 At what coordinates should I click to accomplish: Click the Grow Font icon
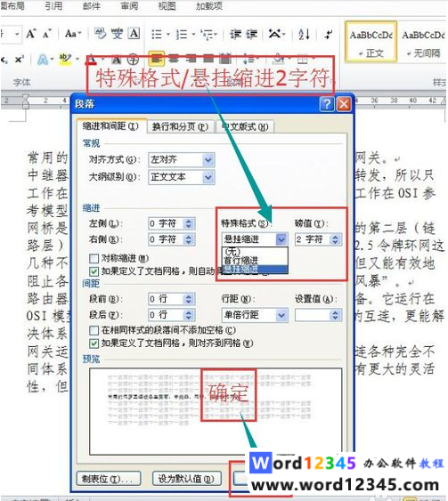click(x=31, y=34)
